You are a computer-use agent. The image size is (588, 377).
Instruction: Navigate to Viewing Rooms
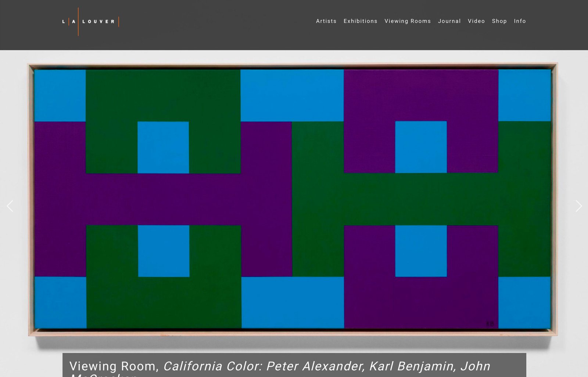point(408,21)
